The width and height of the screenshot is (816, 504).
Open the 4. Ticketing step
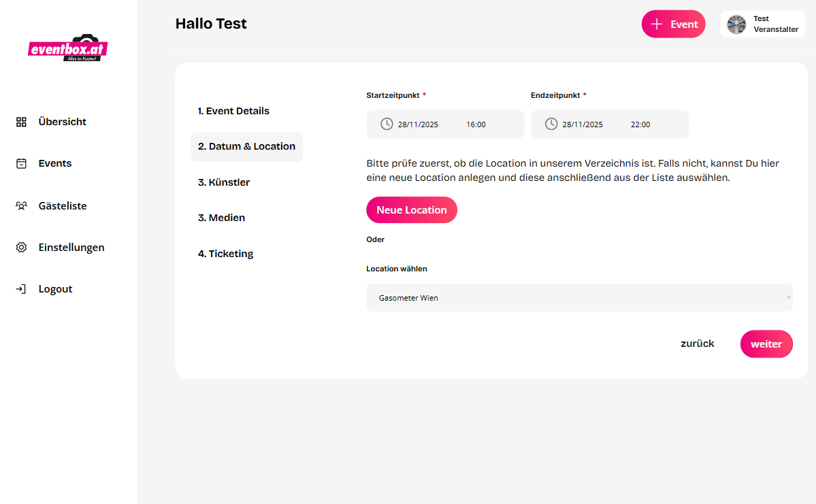pyautogui.click(x=226, y=253)
